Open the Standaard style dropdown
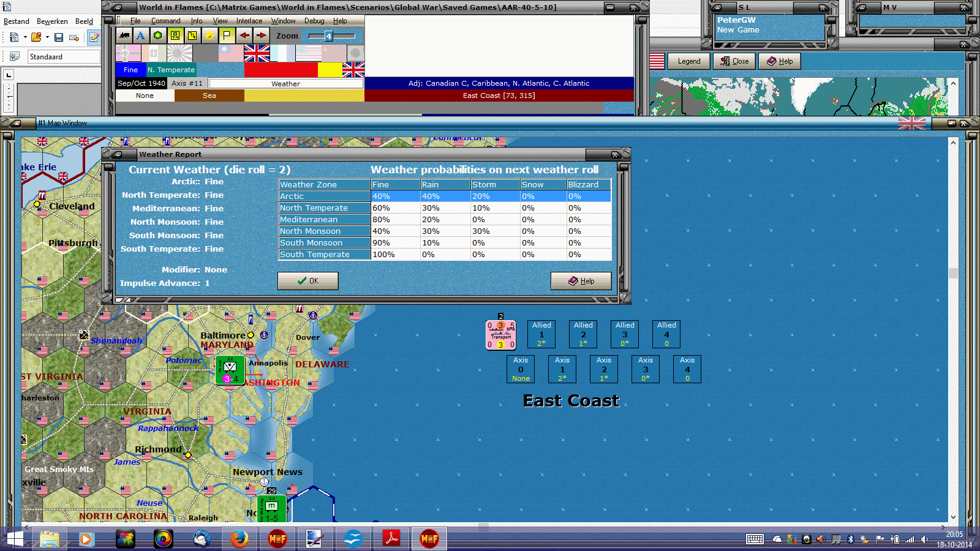980x551 pixels. 64,57
